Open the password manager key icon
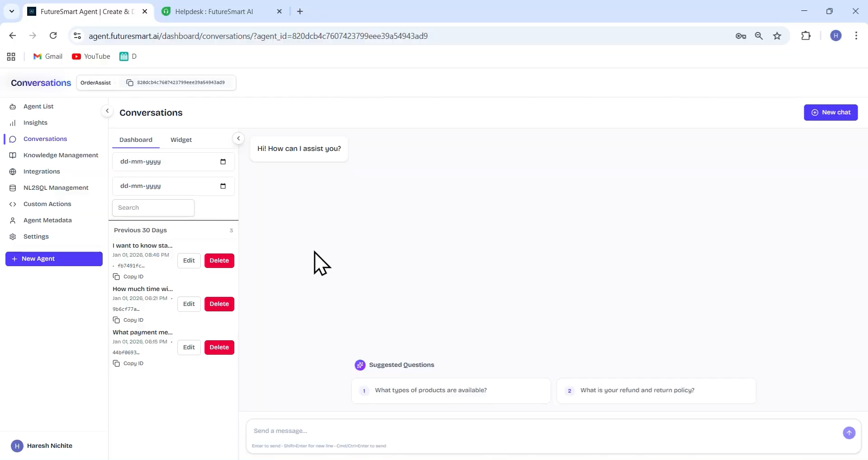Screen dimensions: 868x460 741,36
